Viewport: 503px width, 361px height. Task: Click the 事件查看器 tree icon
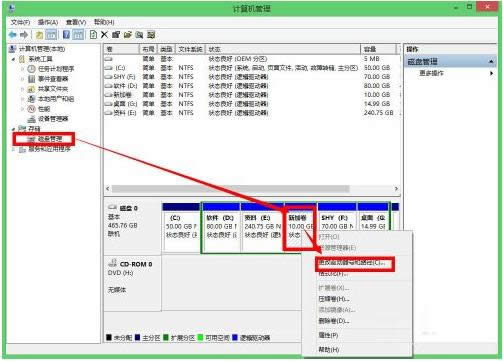(x=31, y=79)
